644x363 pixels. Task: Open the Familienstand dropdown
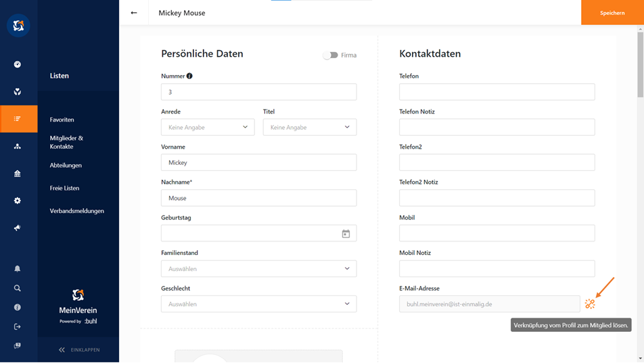coord(258,268)
